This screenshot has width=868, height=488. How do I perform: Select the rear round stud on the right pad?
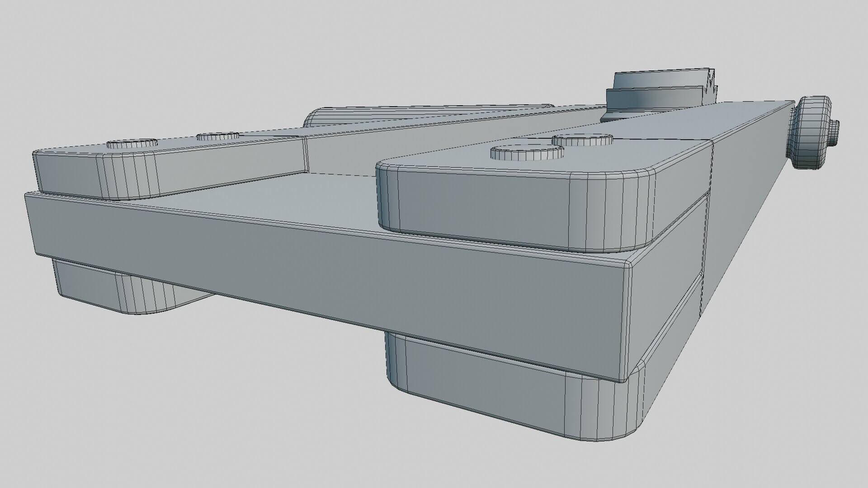click(582, 139)
